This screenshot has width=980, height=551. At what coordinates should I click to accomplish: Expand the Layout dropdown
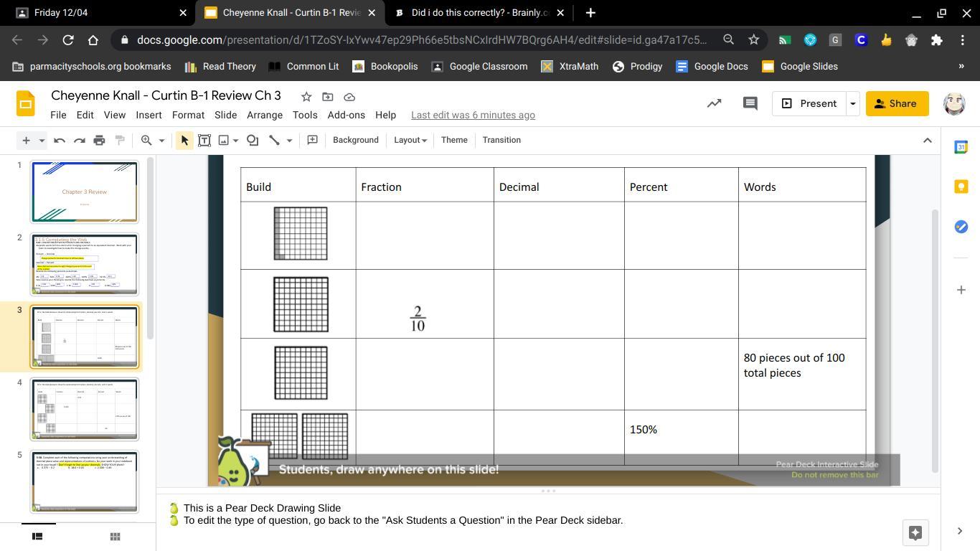pyautogui.click(x=410, y=140)
